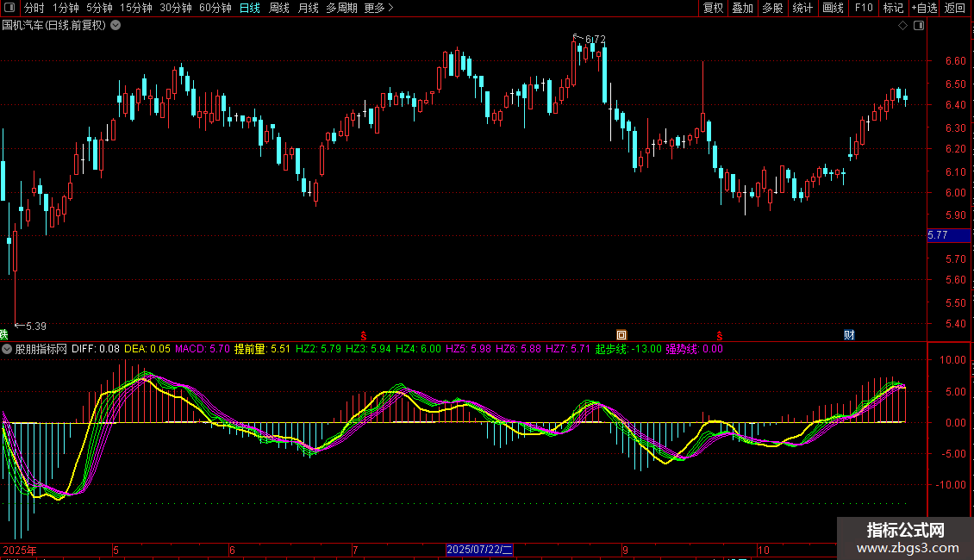Select the 60分钟 period tab
This screenshot has width=974, height=560.
coord(215,9)
